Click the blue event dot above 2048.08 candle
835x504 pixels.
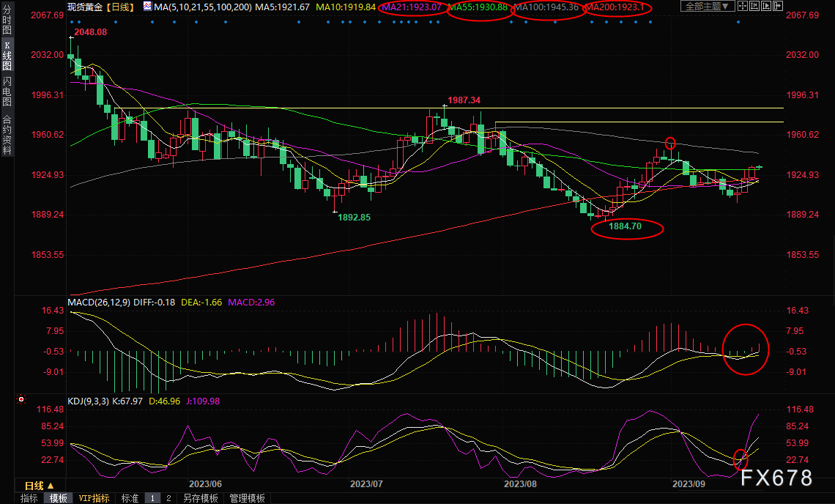click(x=71, y=21)
